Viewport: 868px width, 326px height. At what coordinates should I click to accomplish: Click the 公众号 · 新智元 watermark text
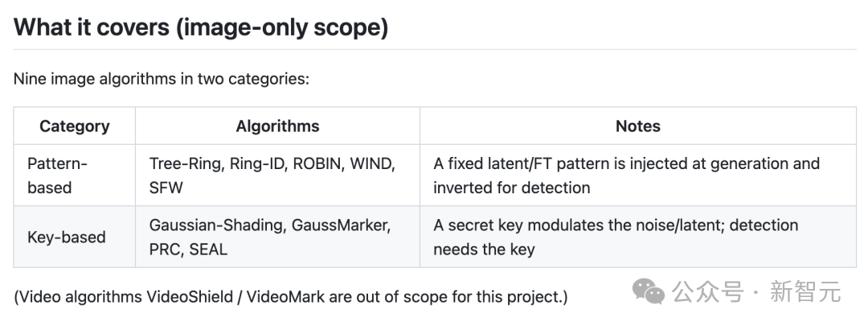tap(757, 291)
